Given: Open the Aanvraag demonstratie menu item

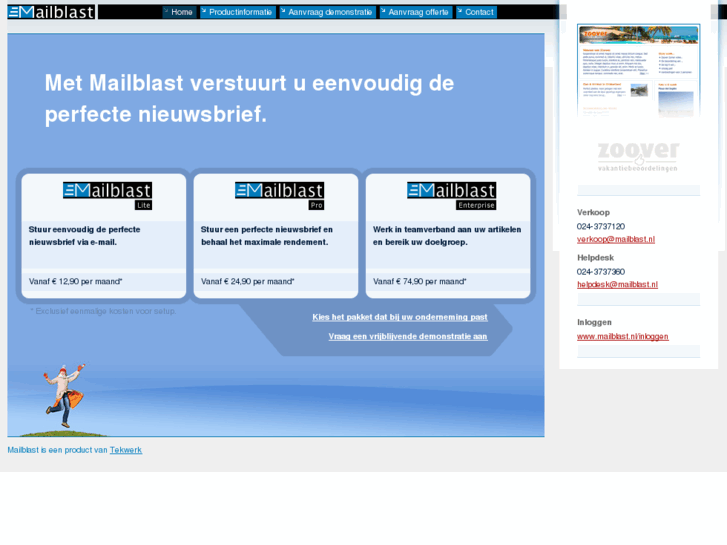Looking at the screenshot, I should 327,12.
